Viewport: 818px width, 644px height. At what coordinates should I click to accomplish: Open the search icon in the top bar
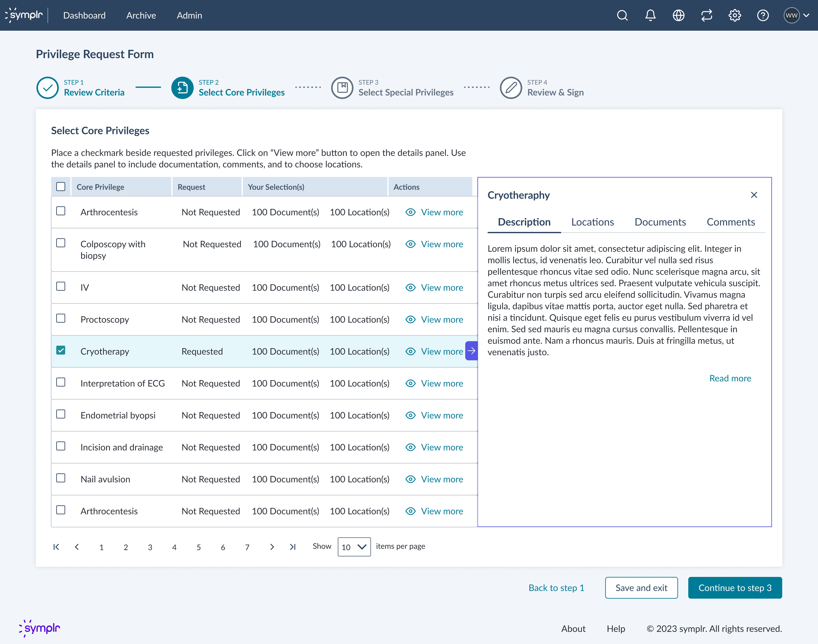click(x=622, y=16)
